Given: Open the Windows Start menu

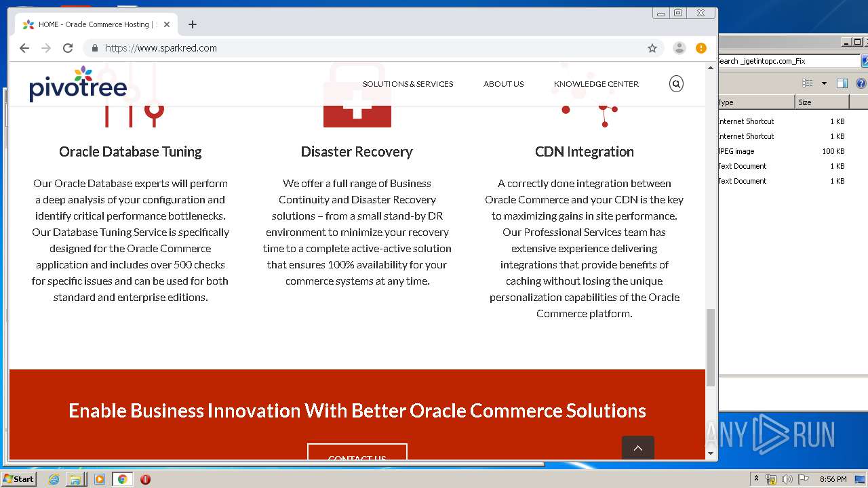Looking at the screenshot, I should [x=19, y=479].
